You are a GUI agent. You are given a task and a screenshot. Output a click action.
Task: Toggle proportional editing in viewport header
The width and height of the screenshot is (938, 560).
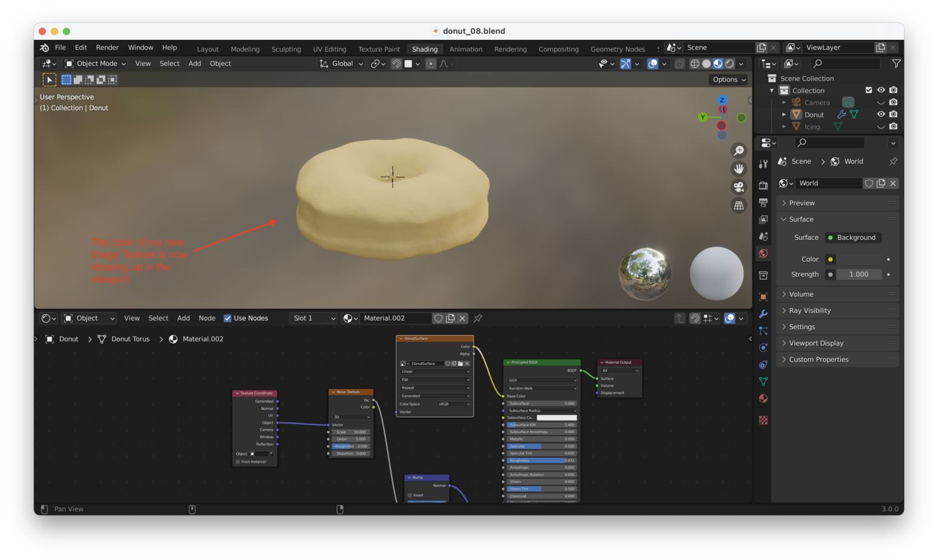click(x=431, y=63)
